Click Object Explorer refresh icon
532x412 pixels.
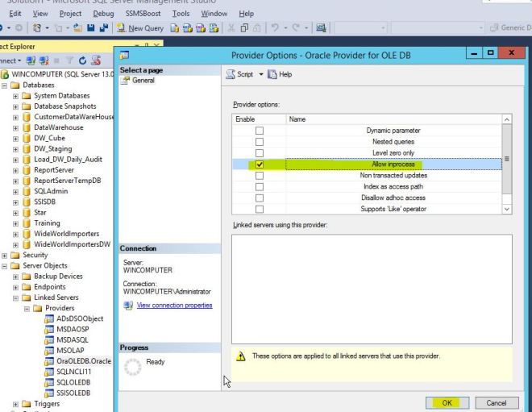pos(82,59)
